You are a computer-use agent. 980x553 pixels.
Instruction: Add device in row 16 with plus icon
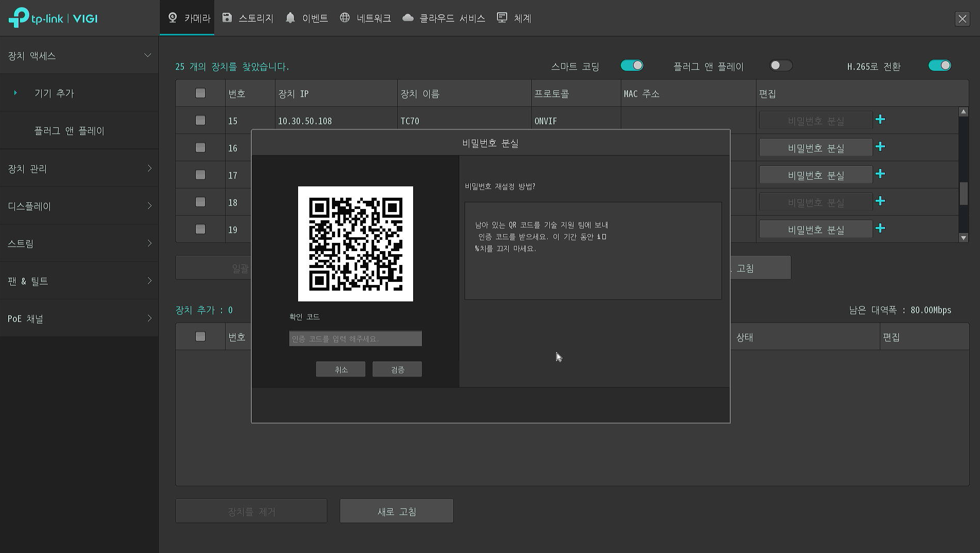880,147
